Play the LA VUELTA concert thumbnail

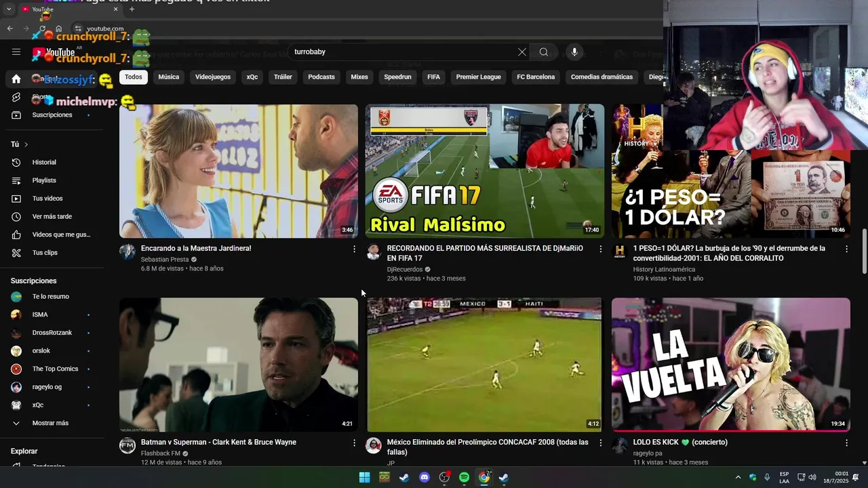pyautogui.click(x=731, y=365)
